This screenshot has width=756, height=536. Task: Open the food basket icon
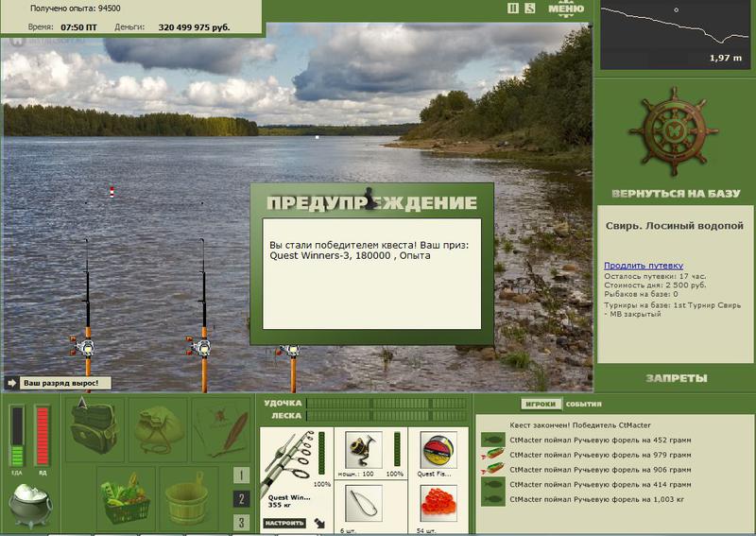(126, 498)
